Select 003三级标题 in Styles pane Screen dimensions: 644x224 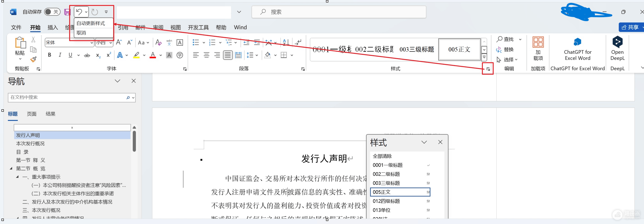click(x=400, y=183)
